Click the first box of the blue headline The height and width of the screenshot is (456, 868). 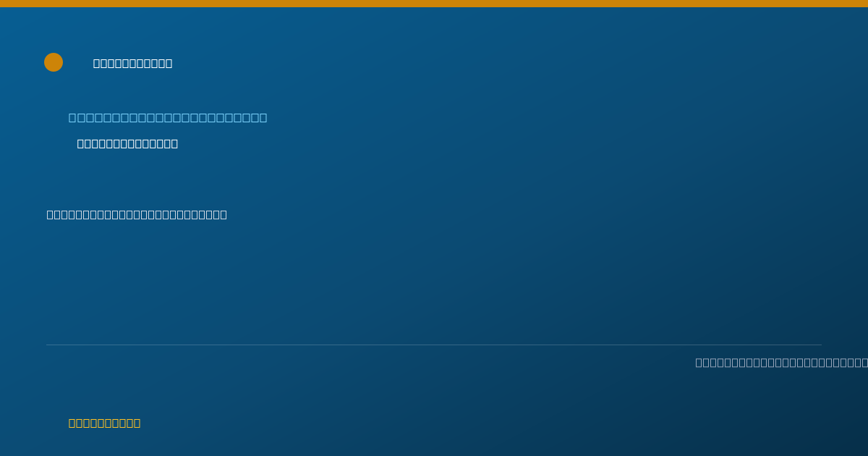pyautogui.click(x=72, y=118)
